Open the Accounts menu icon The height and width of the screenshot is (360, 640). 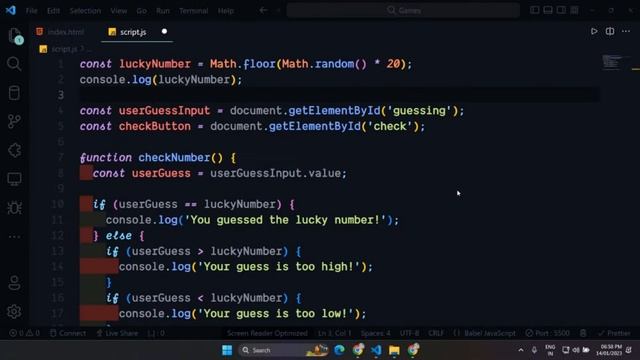pos(14,283)
